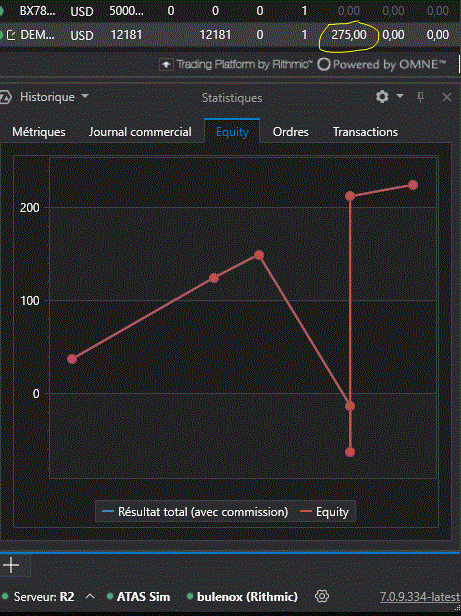This screenshot has width=461, height=616.
Task: Select the BX78... account name cell
Action: (x=37, y=11)
